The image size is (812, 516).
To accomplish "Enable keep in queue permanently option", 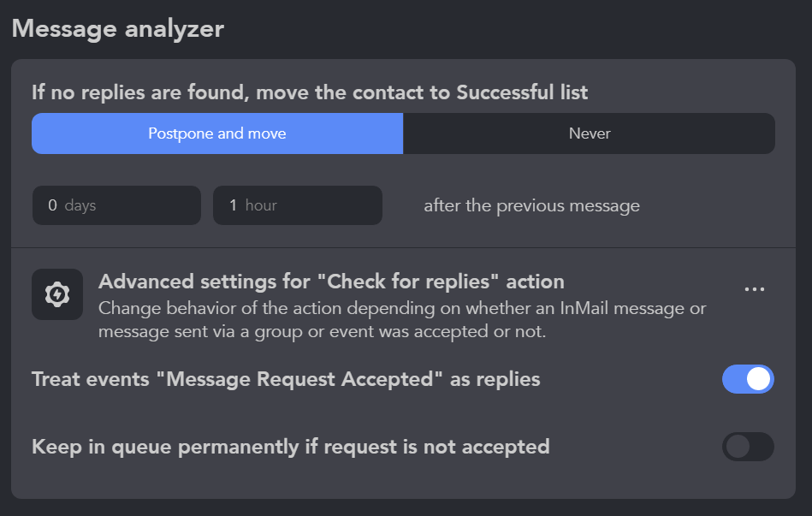I will point(748,447).
